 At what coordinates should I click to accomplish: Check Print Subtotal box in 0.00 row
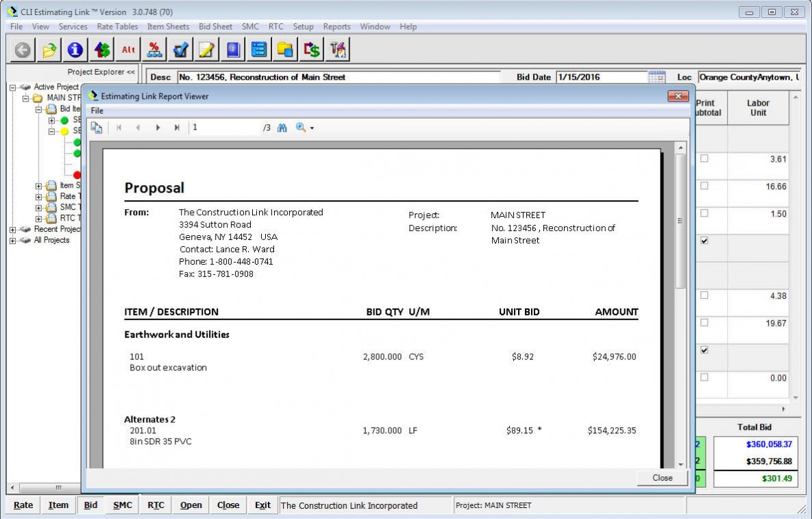click(x=704, y=377)
